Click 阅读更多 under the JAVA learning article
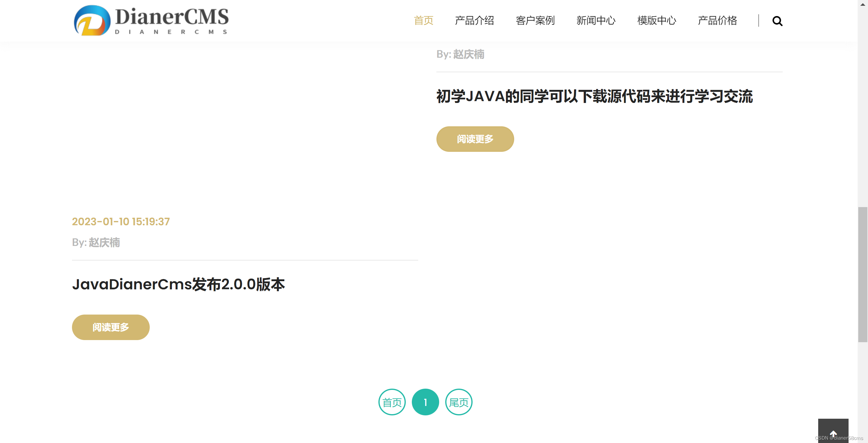This screenshot has height=443, width=868. click(x=475, y=139)
